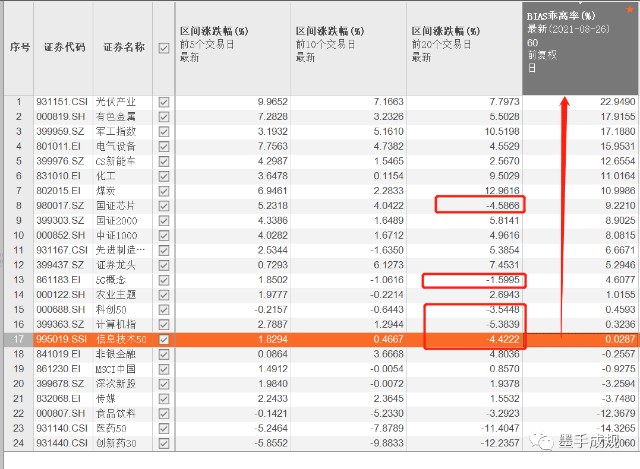Toggle checkbox for 国证芯片 row
This screenshot has height=469, width=640.
(x=164, y=206)
